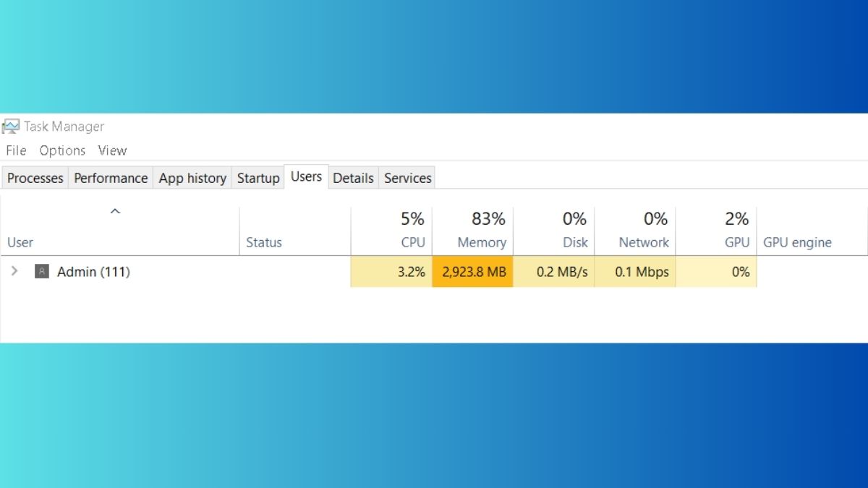Screen dimensions: 868x488
Task: Expand the Admin user's process list
Action: (14, 271)
